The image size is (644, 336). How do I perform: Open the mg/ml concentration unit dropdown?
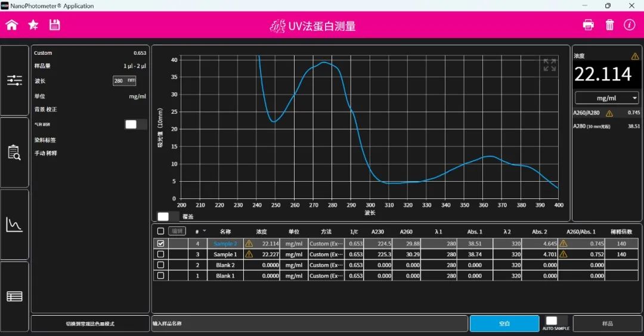click(x=606, y=98)
